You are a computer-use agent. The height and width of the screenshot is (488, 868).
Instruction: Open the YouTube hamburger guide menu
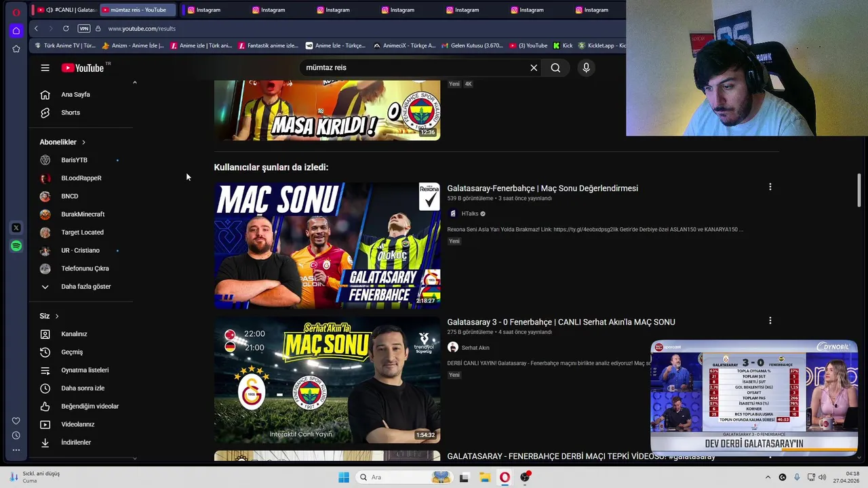(45, 68)
